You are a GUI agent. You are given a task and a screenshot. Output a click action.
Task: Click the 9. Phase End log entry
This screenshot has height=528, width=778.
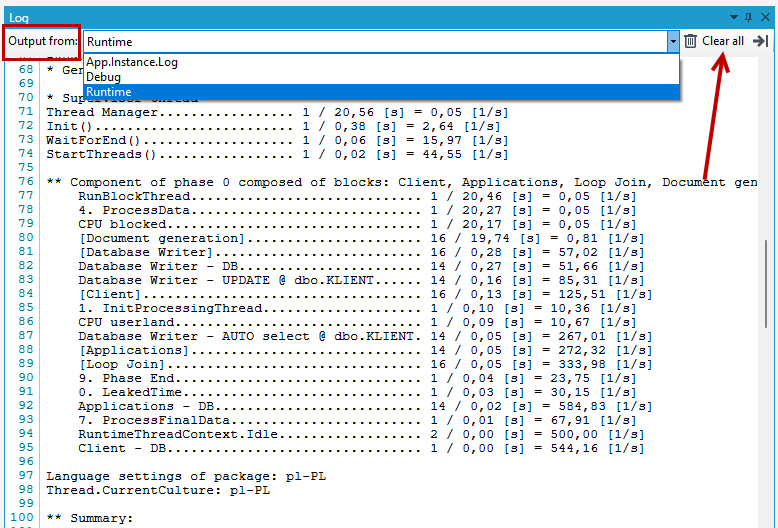(x=357, y=378)
